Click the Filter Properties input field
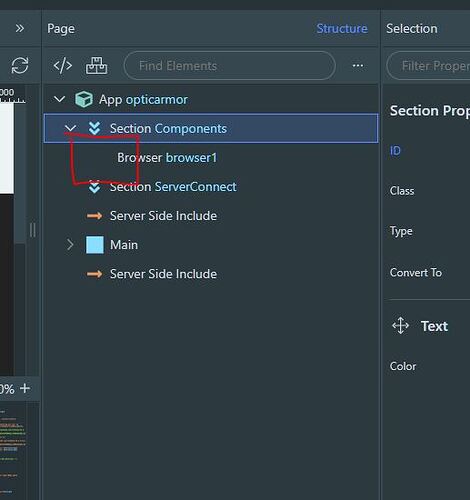The height and width of the screenshot is (500, 470). pos(428,66)
